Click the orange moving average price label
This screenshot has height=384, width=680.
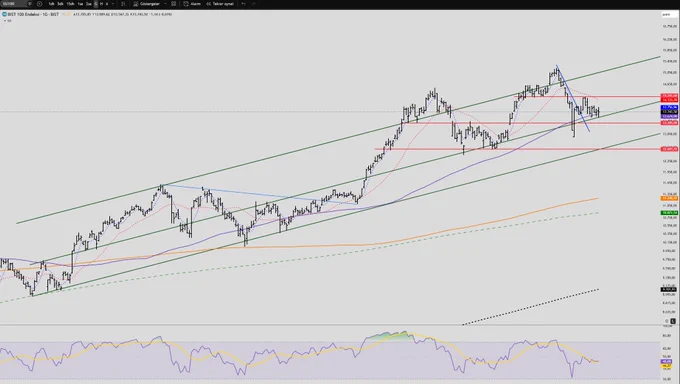[x=669, y=198]
